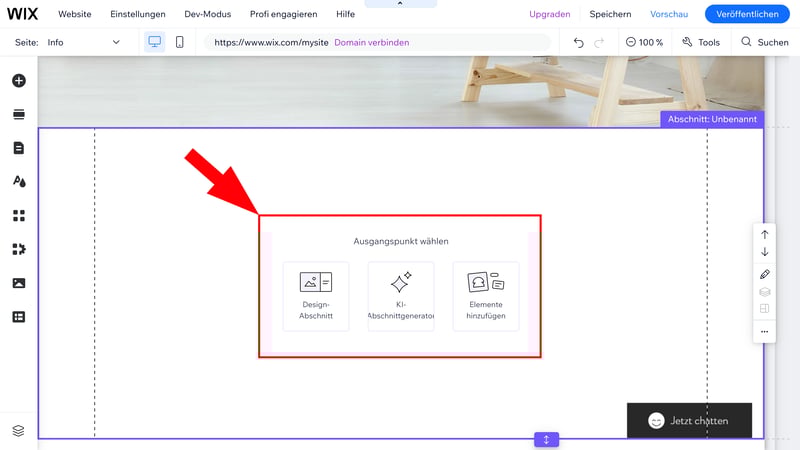Open Add Elements plus icon in sidebar
800x450 pixels.
click(x=19, y=81)
